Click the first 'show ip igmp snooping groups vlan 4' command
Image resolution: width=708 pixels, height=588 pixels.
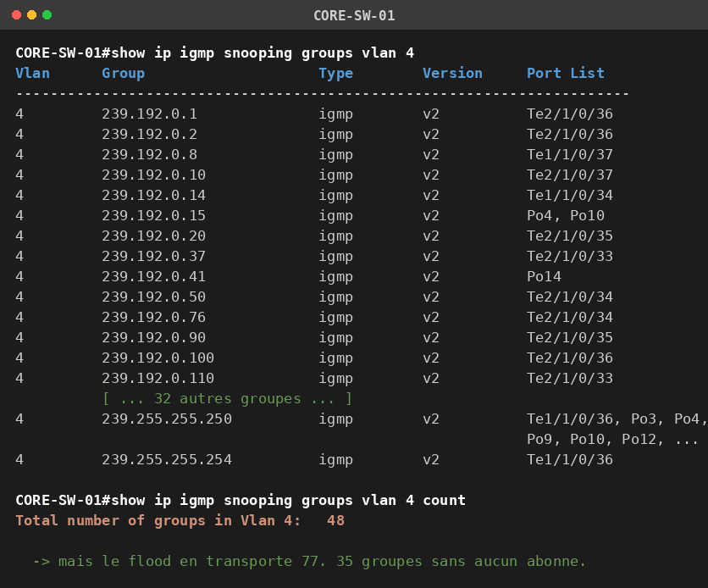[263, 53]
